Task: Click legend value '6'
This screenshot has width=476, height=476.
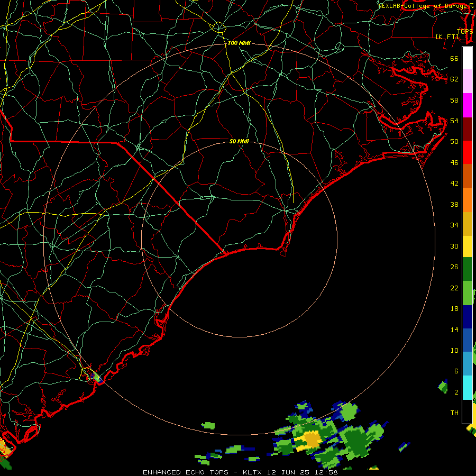Action: [x=456, y=371]
